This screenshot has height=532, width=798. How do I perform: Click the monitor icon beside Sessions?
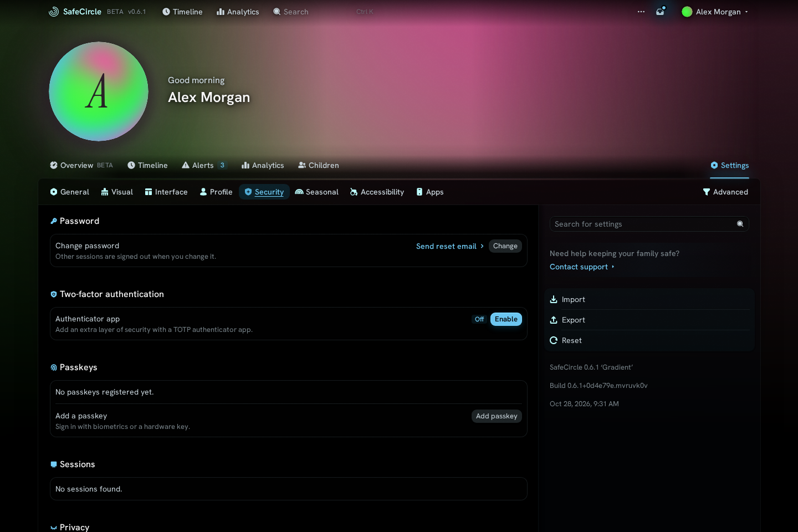(x=54, y=464)
